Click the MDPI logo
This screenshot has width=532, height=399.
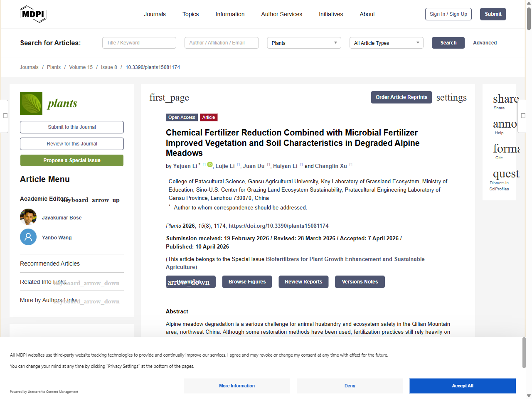(x=33, y=14)
